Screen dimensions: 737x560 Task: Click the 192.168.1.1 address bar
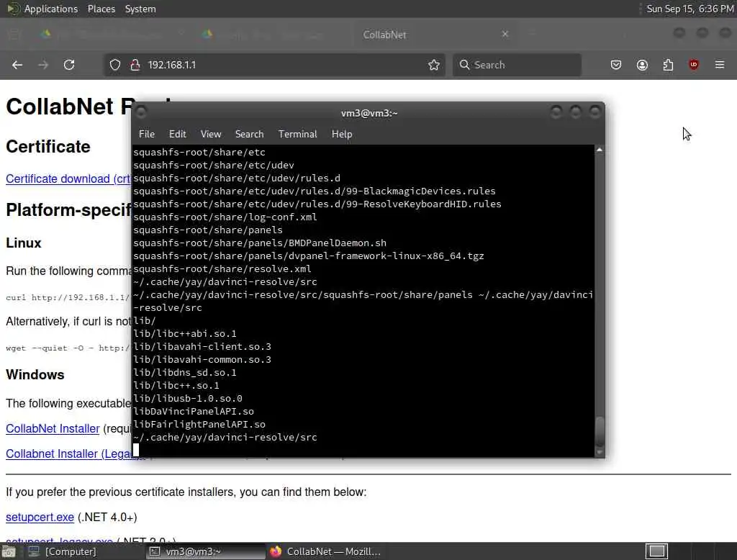tap(274, 65)
